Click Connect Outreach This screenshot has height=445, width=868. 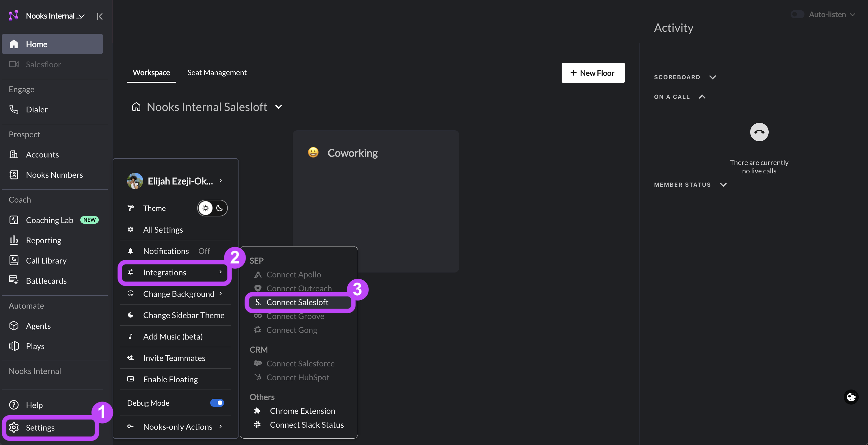point(299,288)
